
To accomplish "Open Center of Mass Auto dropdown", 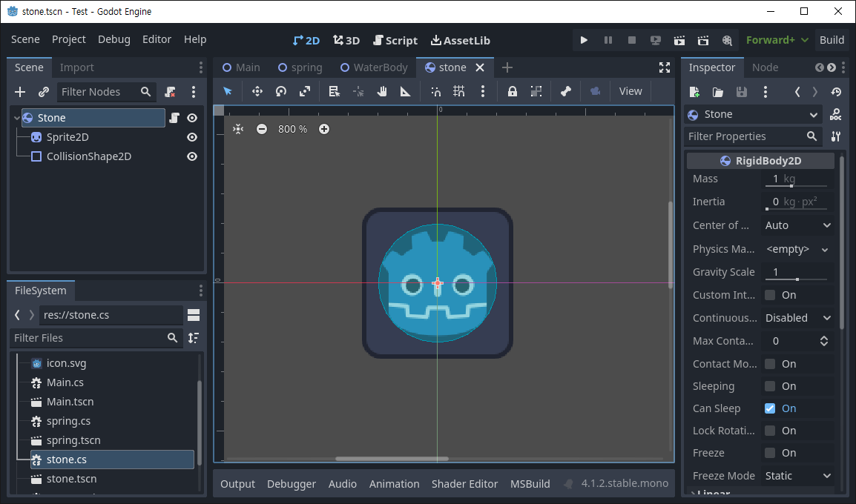I will pyautogui.click(x=798, y=225).
